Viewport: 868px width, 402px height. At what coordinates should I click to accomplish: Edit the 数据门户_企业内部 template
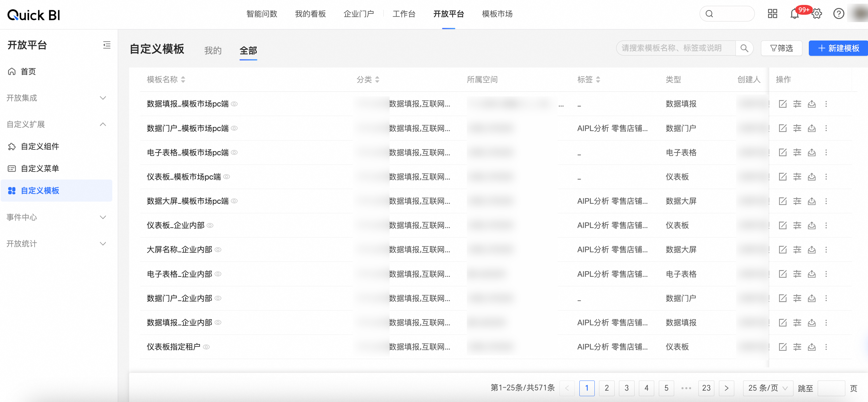pos(783,298)
